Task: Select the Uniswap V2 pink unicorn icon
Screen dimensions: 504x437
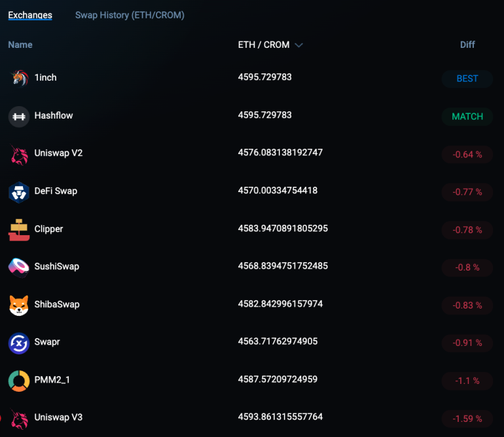Action: click(19, 155)
